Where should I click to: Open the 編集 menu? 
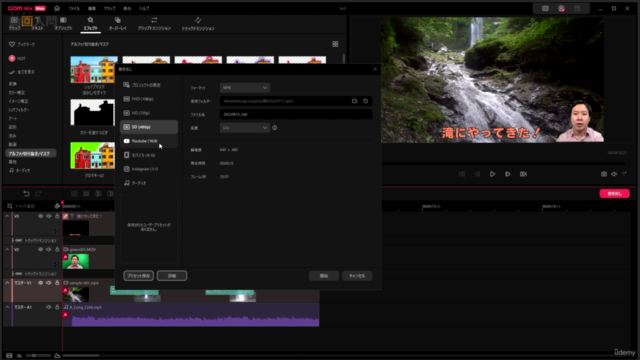pyautogui.click(x=92, y=8)
